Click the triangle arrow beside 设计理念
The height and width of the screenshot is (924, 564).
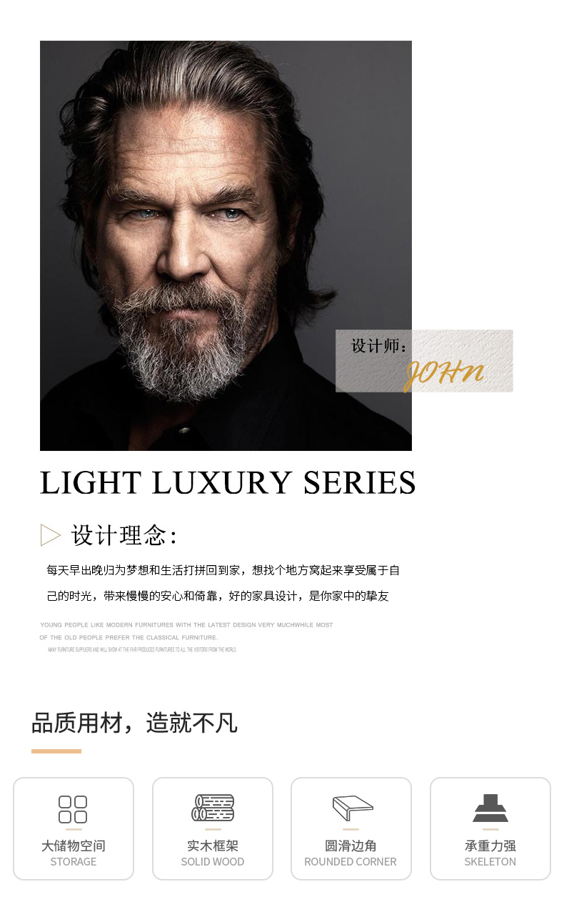pos(51,535)
